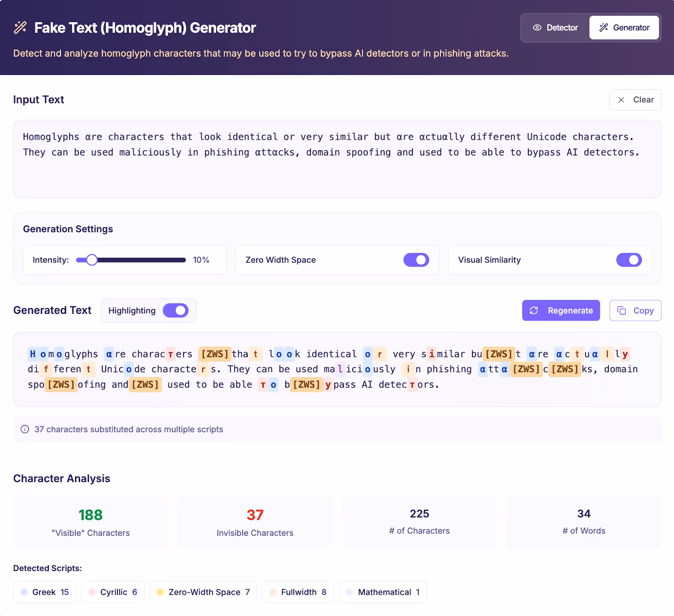This screenshot has height=616, width=674.
Task: Select the Fullwidth 8 script chip
Action: coord(298,592)
